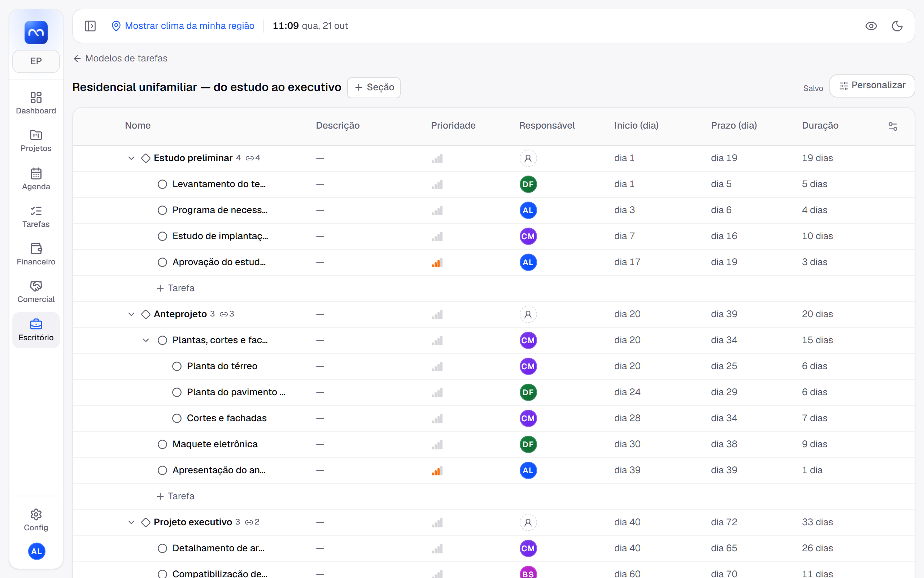Screen dimensions: 924x578
Task: Click priority bars icon for Aprovação do estud… row
Action: [x=437, y=263]
